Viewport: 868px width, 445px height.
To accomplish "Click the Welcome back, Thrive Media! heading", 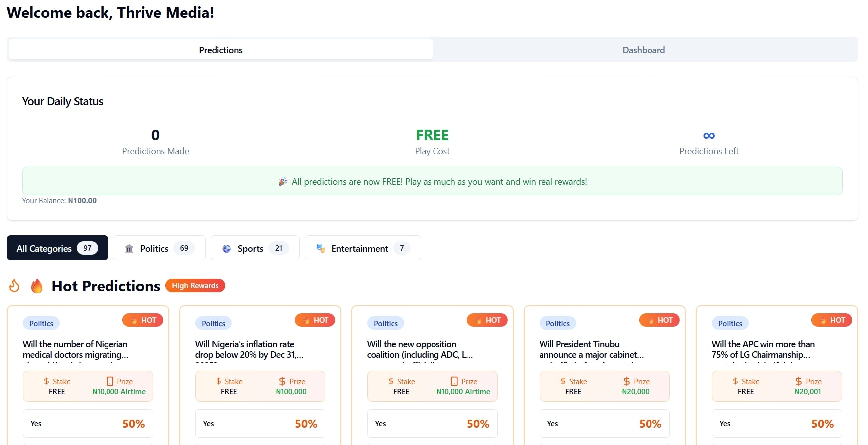I will pyautogui.click(x=110, y=13).
